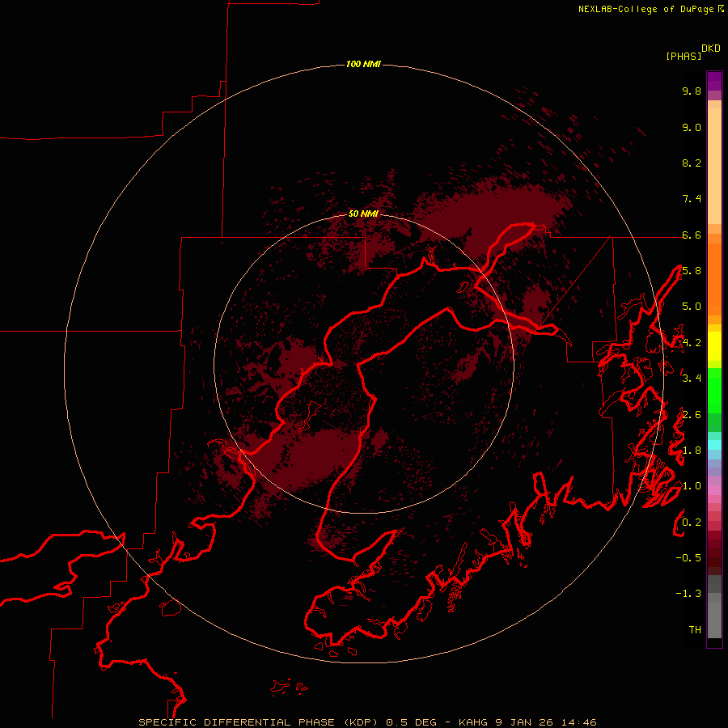
Task: Click the 1.8 value on the legend
Action: click(x=692, y=451)
